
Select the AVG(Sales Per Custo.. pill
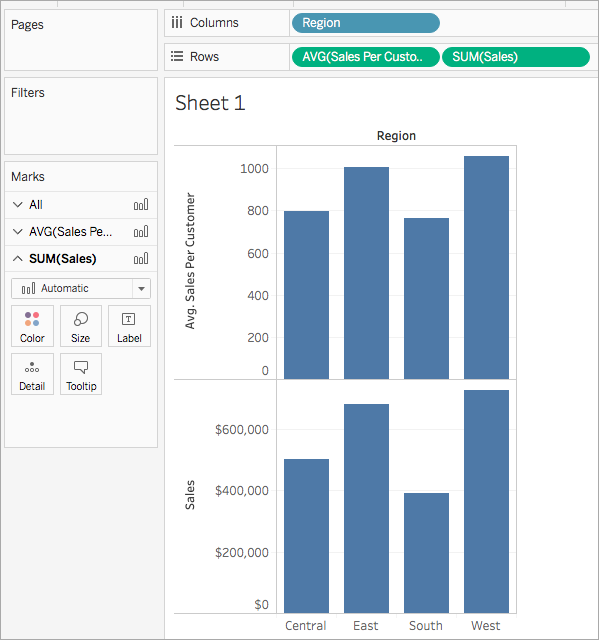[x=366, y=57]
